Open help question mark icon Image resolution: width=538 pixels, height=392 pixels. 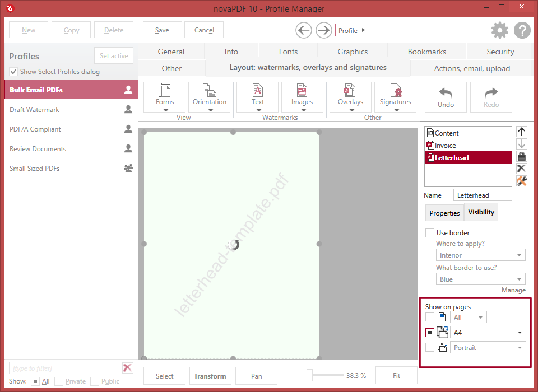point(522,31)
